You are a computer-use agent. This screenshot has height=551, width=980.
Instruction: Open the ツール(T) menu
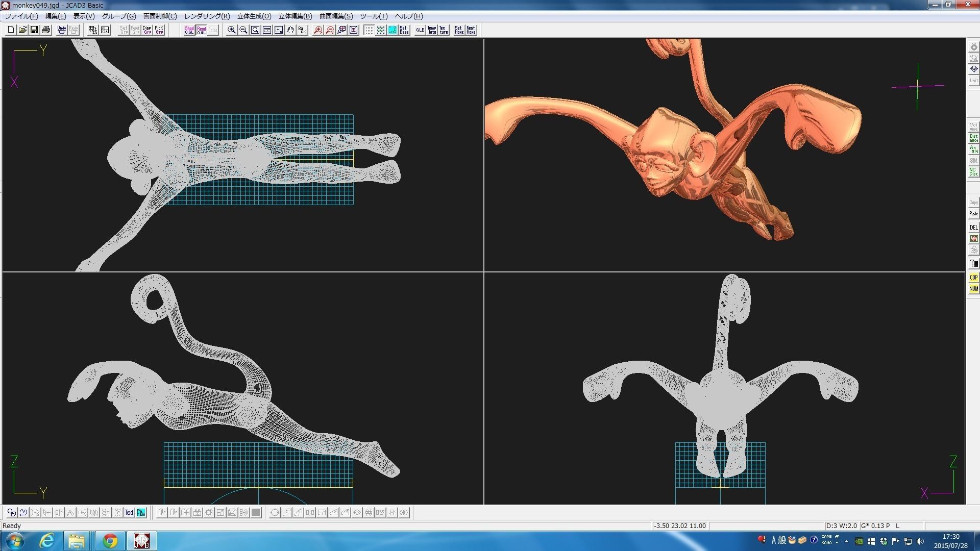[x=374, y=16]
